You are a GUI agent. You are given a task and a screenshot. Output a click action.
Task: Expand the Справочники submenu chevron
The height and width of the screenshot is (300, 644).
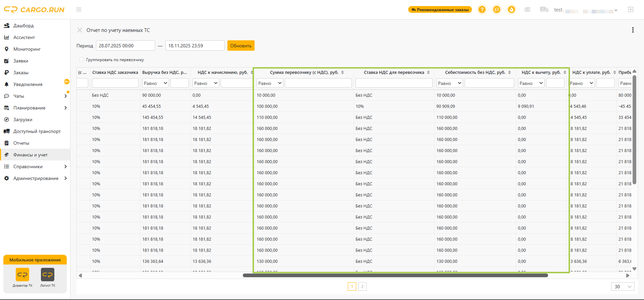[65, 166]
